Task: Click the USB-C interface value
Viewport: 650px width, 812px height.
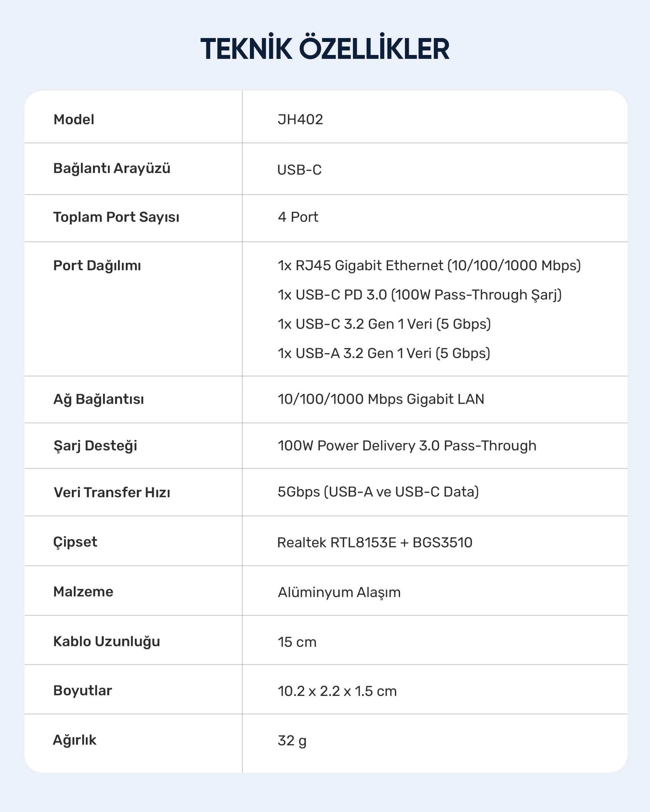Action: click(x=299, y=170)
